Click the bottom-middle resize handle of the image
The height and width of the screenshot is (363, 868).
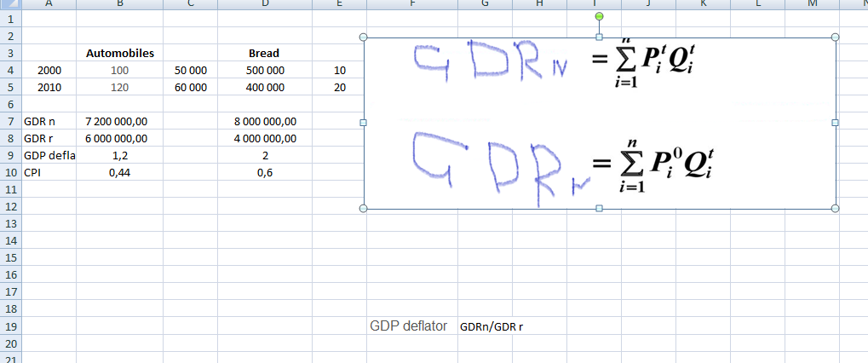[x=599, y=208]
